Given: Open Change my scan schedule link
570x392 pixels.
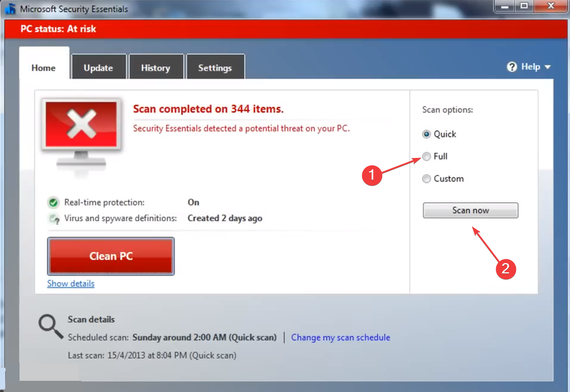Looking at the screenshot, I should coord(341,337).
